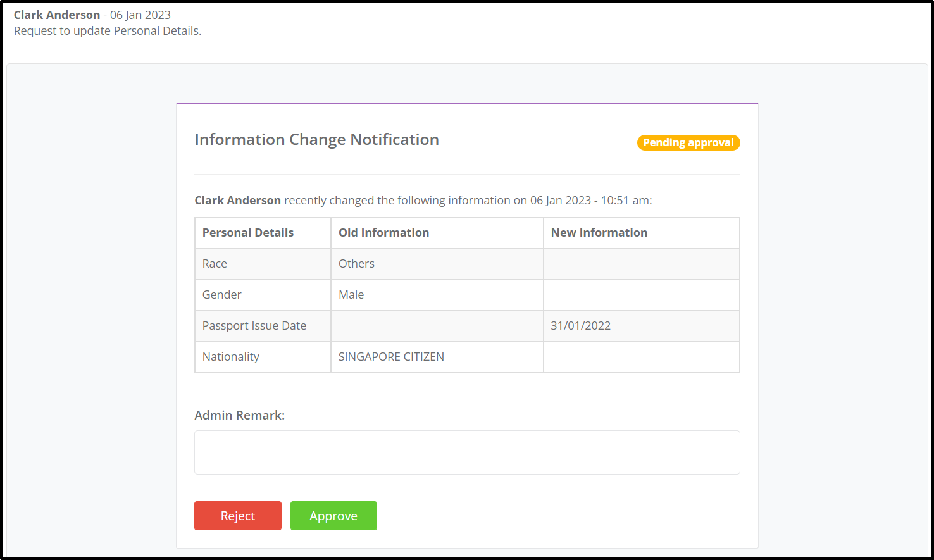
Task: Select the Information Change Notification heading
Action: point(316,139)
